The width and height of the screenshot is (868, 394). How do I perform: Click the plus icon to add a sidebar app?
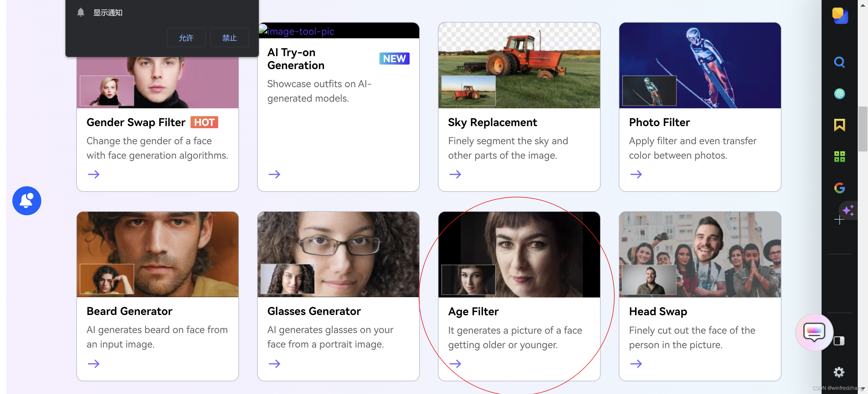(839, 220)
